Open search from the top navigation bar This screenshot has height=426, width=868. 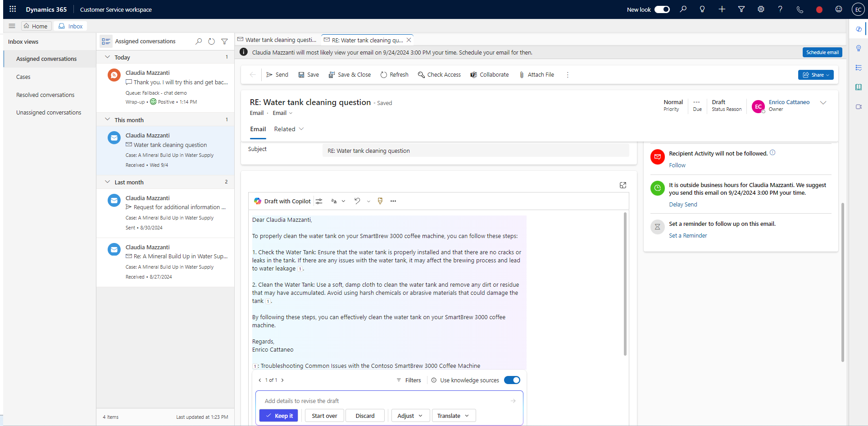(684, 9)
